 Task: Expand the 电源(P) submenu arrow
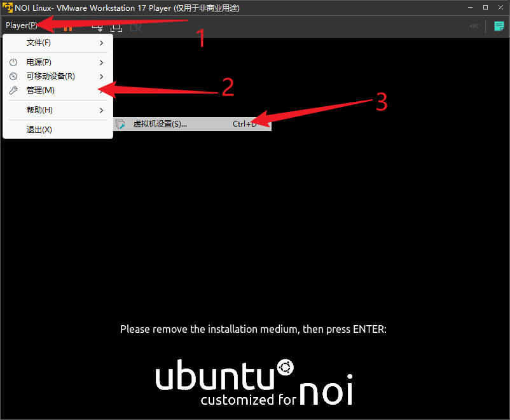(101, 62)
